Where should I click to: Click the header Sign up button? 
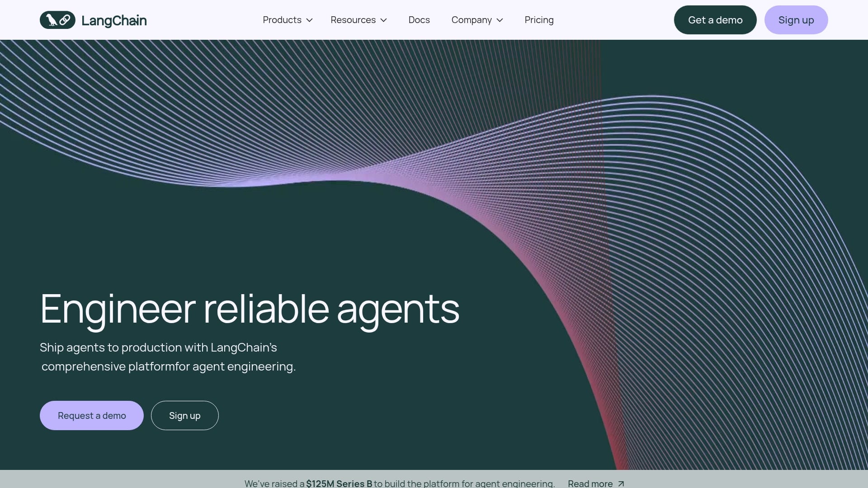[796, 20]
